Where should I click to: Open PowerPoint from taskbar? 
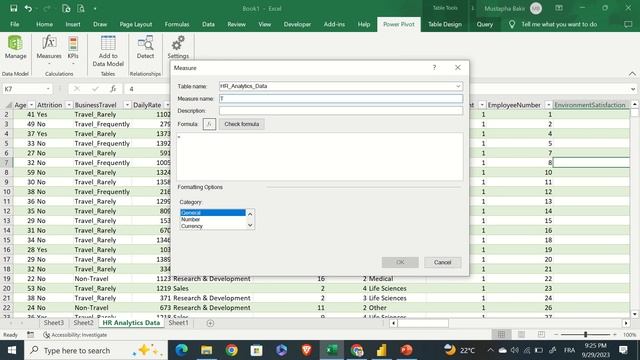(x=406, y=350)
